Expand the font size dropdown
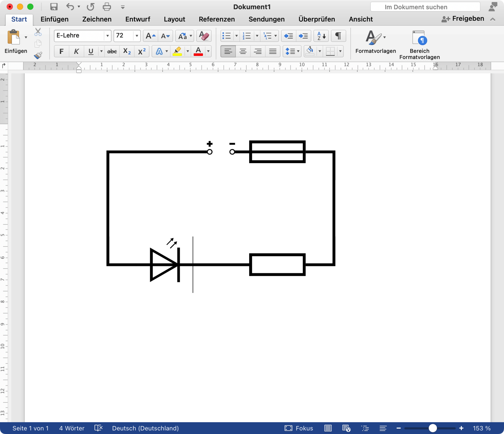504x434 pixels. [x=137, y=36]
